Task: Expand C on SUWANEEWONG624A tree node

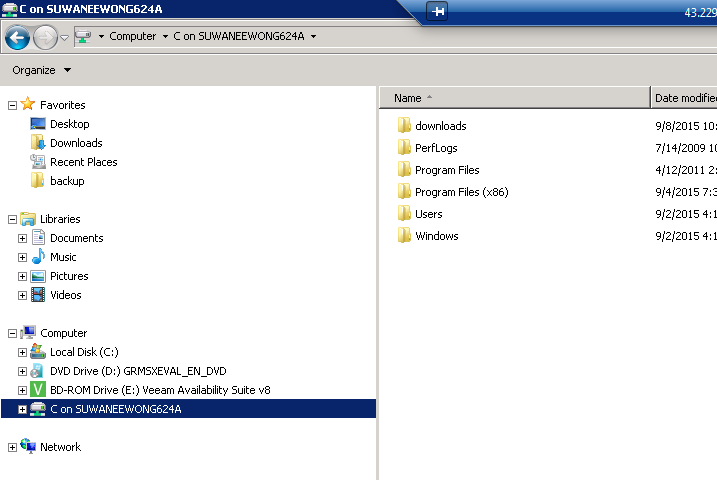Action: pyautogui.click(x=22, y=409)
